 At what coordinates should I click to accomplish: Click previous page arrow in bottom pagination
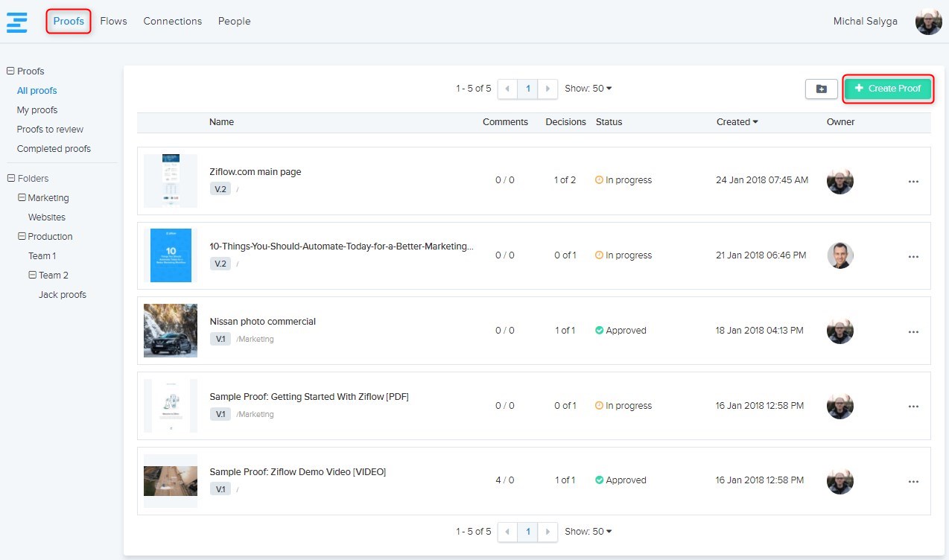pos(507,532)
